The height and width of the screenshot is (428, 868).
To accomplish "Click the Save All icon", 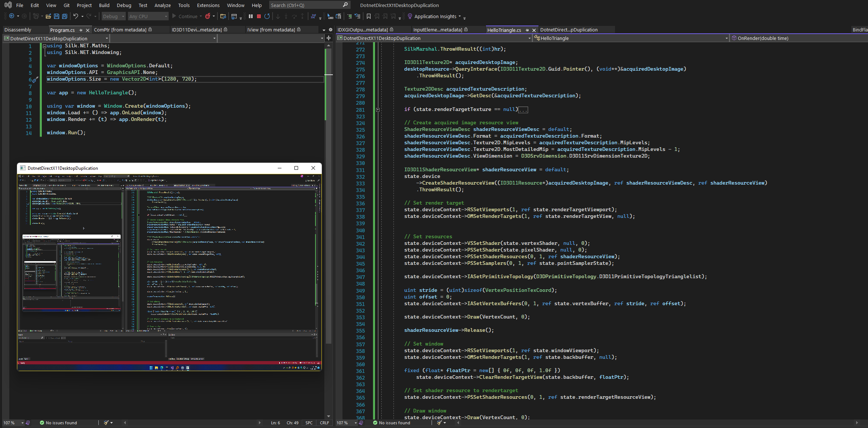I will (65, 16).
